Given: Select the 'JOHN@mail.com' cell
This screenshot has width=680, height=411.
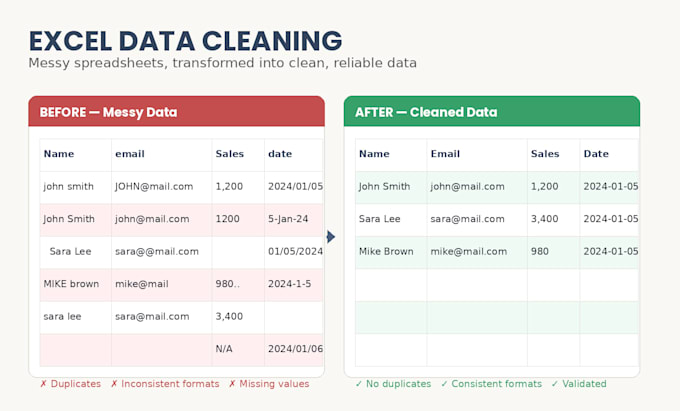Looking at the screenshot, I should pyautogui.click(x=154, y=186).
